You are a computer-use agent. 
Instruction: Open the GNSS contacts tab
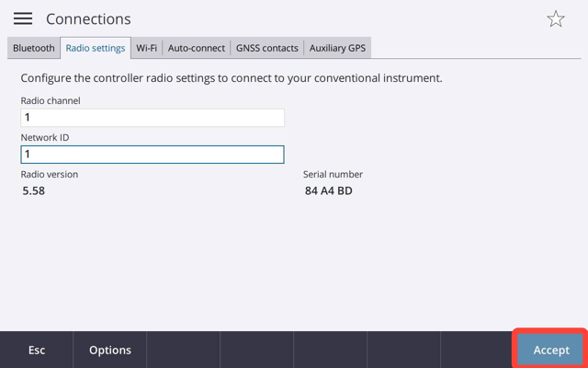266,48
